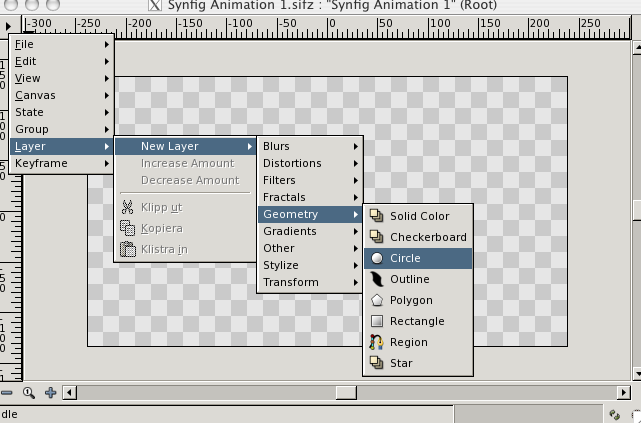Screen dimensions: 641x423
Task: Open the State submenu
Action: click(x=61, y=112)
